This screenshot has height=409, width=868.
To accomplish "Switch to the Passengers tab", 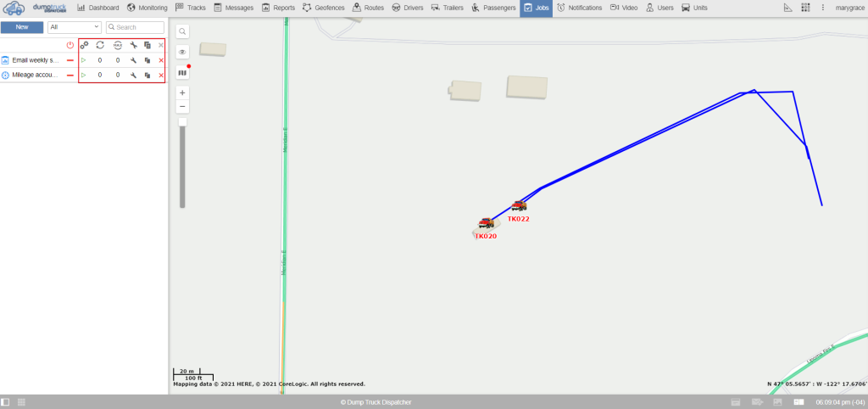I will (494, 8).
